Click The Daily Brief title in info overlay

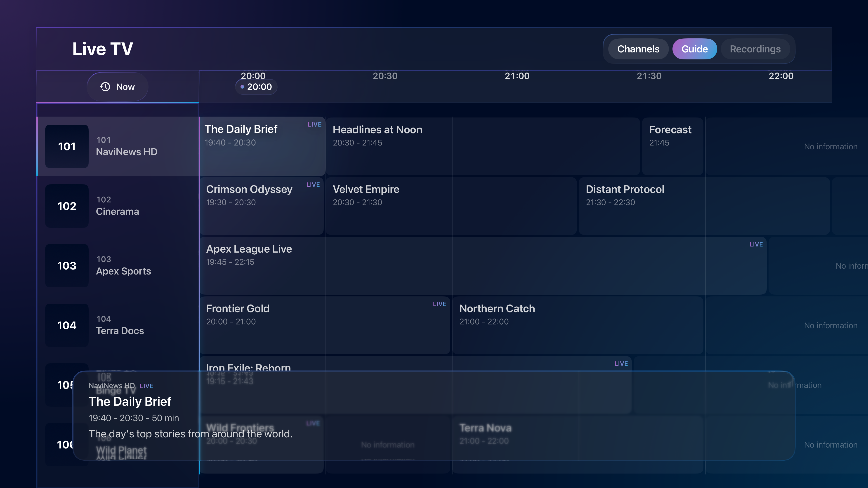tap(130, 401)
